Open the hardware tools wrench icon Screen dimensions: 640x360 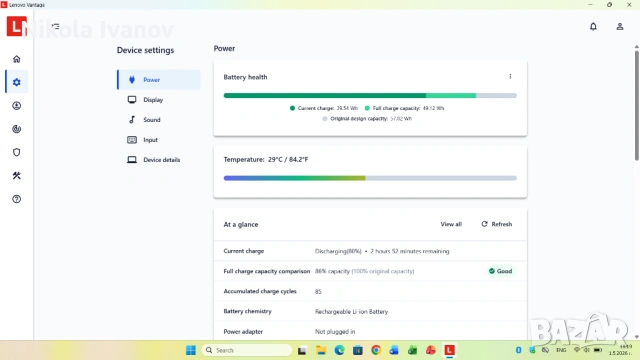click(x=16, y=176)
